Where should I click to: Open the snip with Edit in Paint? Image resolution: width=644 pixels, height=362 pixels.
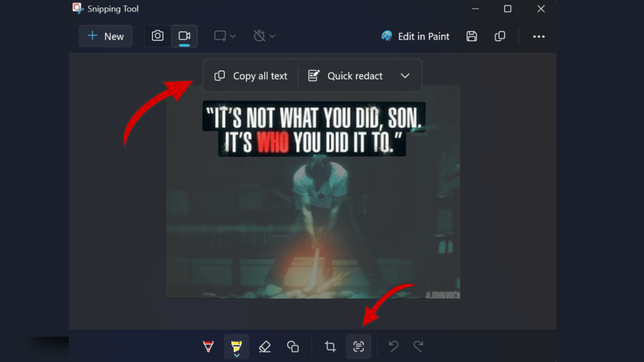pyautogui.click(x=415, y=36)
